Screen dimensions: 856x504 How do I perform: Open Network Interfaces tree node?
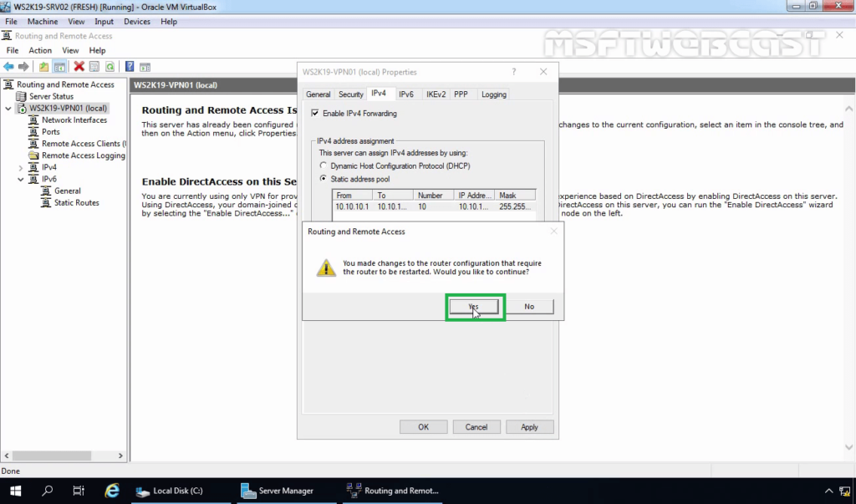(x=74, y=120)
